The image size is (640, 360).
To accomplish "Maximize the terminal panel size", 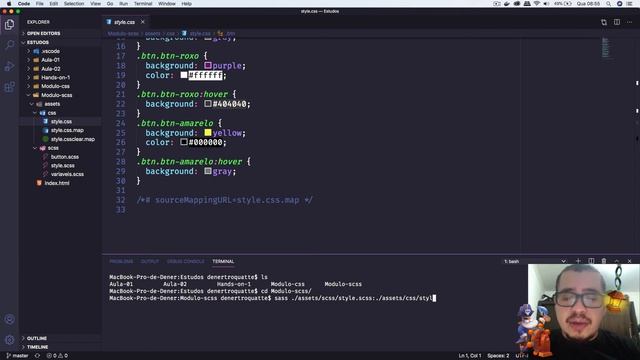I will click(617, 261).
